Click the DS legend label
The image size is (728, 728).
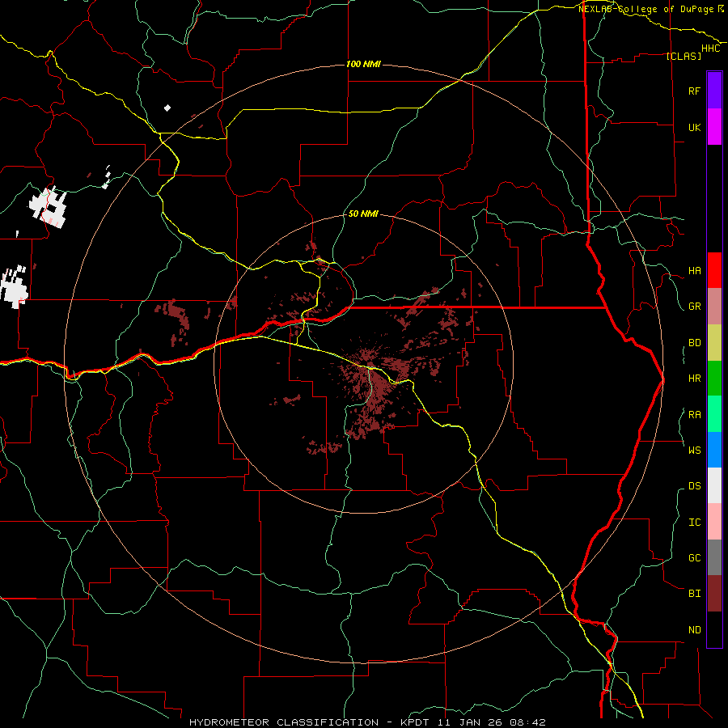694,486
